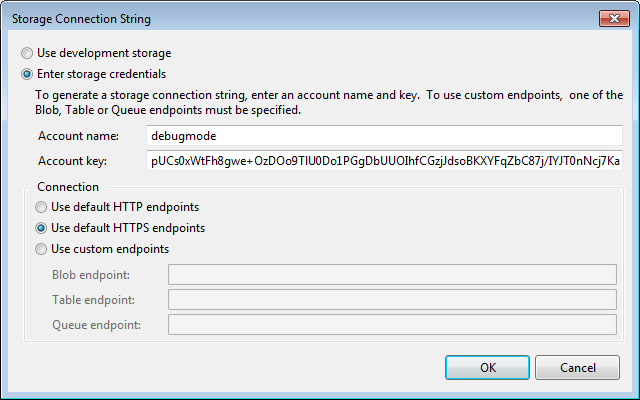
Task: Click the Queue endpoint label
Action: pyautogui.click(x=96, y=325)
